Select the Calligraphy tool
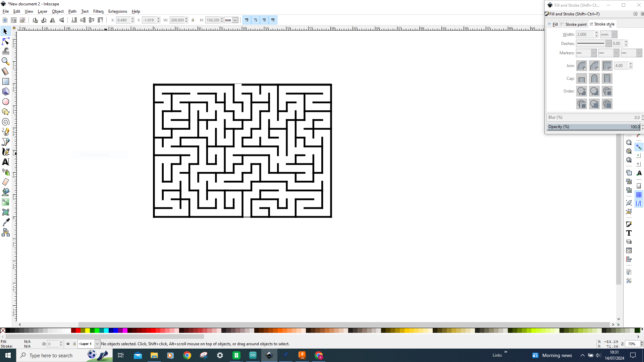This screenshot has width=644, height=362. (5, 152)
